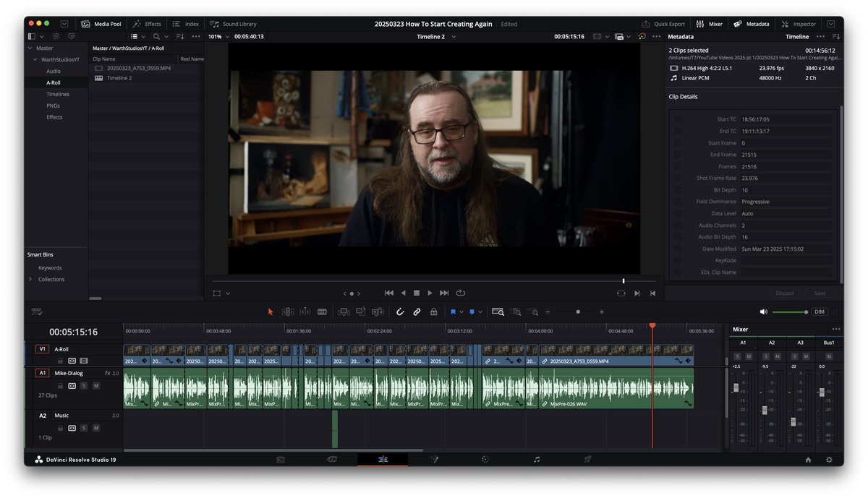Viewport: 868px width, 498px height.
Task: Toggle the loop playback button
Action: pyautogui.click(x=460, y=293)
